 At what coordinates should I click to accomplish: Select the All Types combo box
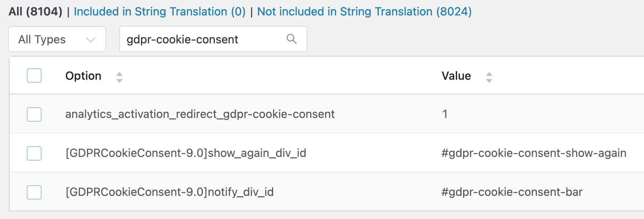click(x=57, y=39)
